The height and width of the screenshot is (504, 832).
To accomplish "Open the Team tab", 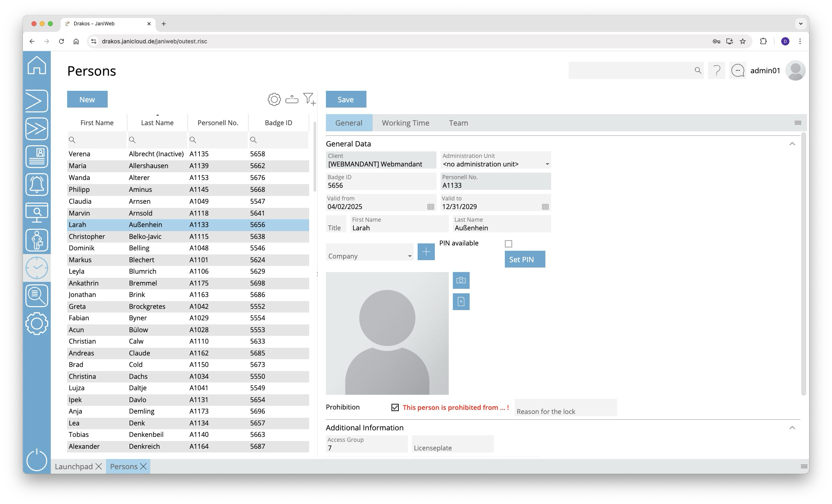I will (458, 123).
